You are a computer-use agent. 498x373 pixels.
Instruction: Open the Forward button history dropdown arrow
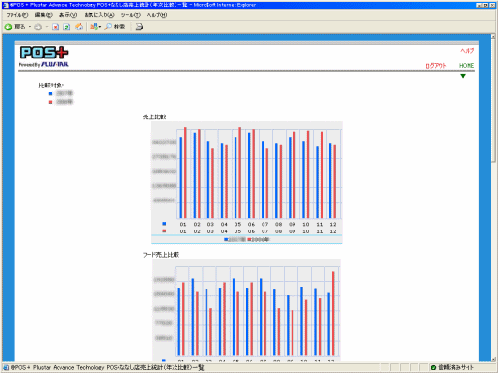coord(47,27)
